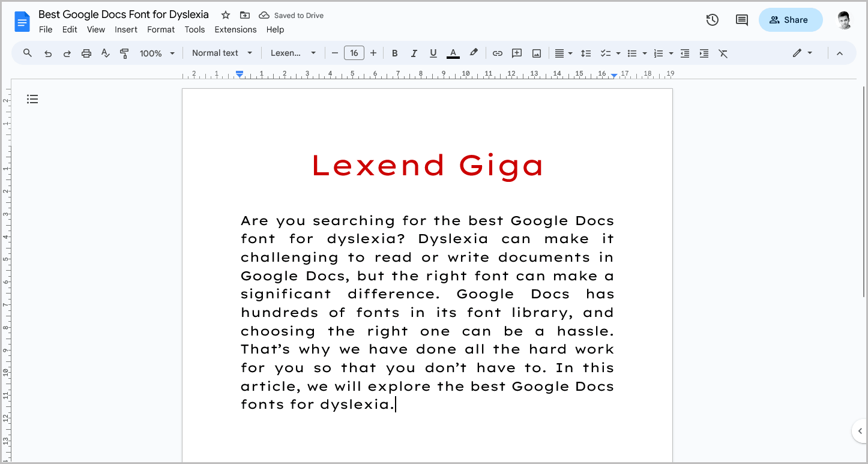
Task: Check the Saved to Drive status
Action: (x=291, y=16)
